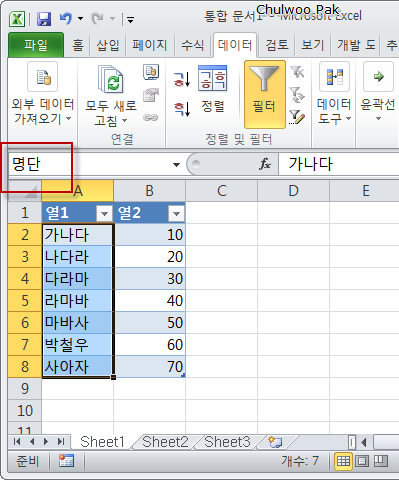The width and height of the screenshot is (399, 480).
Task: Click the clear filter icon
Action: pyautogui.click(x=297, y=72)
